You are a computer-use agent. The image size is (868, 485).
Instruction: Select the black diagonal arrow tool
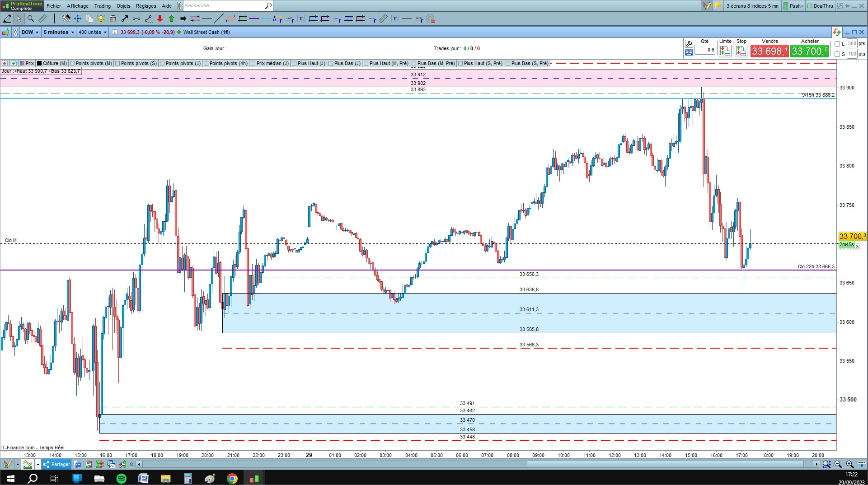pos(125,19)
